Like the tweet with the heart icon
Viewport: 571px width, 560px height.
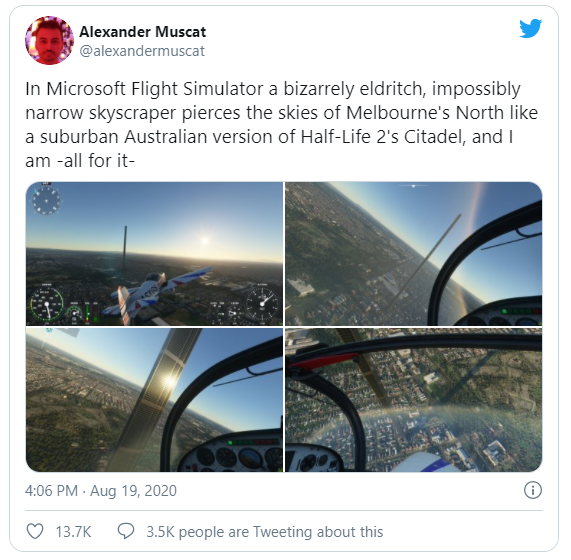[x=35, y=531]
